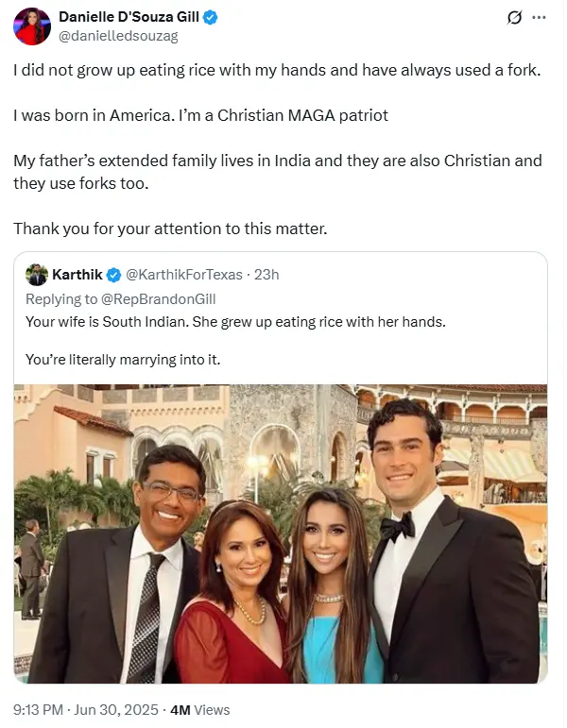Open the group photo in the quoted tweet
The width and height of the screenshot is (567, 728).
(281, 533)
